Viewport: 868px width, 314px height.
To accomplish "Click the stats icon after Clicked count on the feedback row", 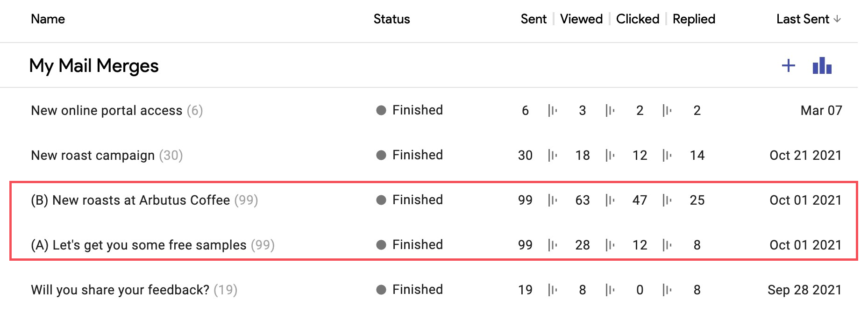I will tap(667, 289).
